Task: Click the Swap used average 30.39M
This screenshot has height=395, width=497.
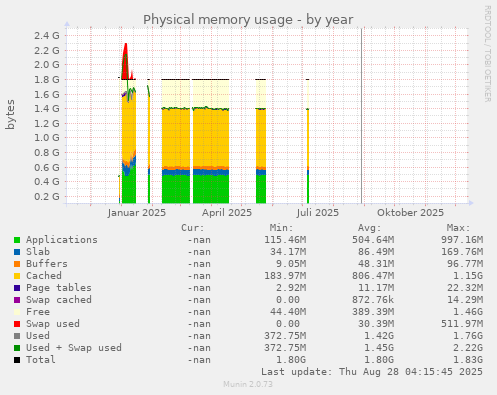Action: [x=376, y=324]
